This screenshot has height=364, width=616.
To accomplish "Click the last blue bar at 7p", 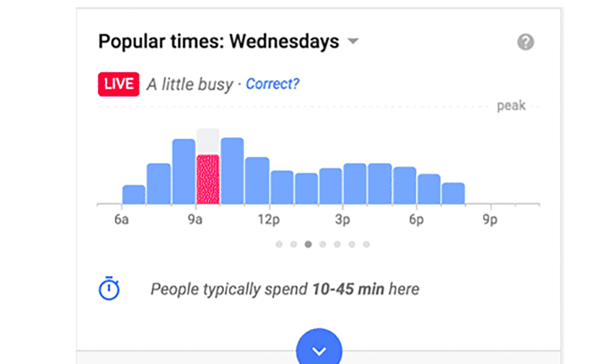I will click(453, 193).
